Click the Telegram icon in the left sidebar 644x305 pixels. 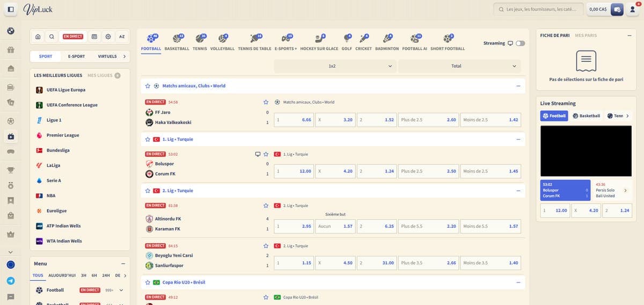pyautogui.click(x=10, y=280)
